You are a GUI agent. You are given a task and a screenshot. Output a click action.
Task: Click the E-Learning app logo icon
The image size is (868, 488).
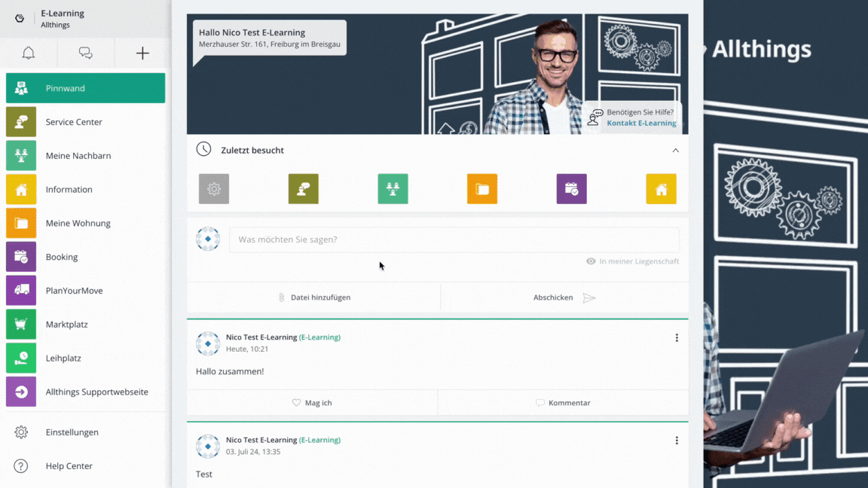[x=20, y=18]
